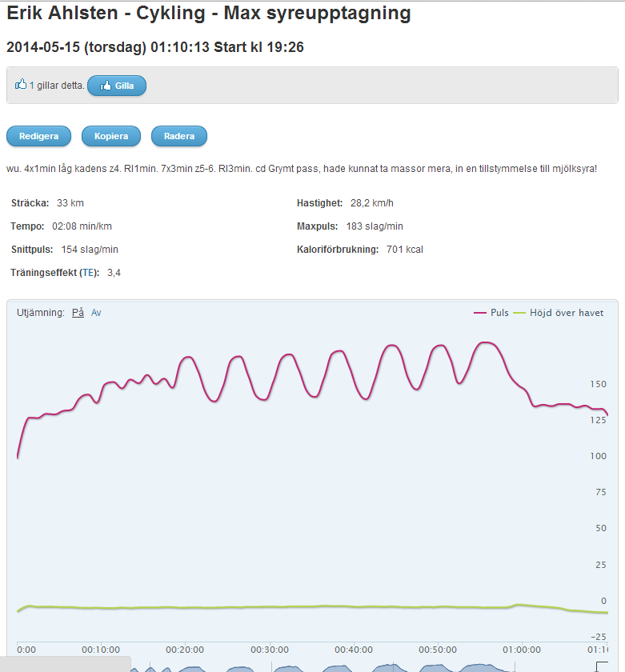This screenshot has height=672, width=625.
Task: Toggle Höjd över havet legend entry
Action: pos(567,313)
